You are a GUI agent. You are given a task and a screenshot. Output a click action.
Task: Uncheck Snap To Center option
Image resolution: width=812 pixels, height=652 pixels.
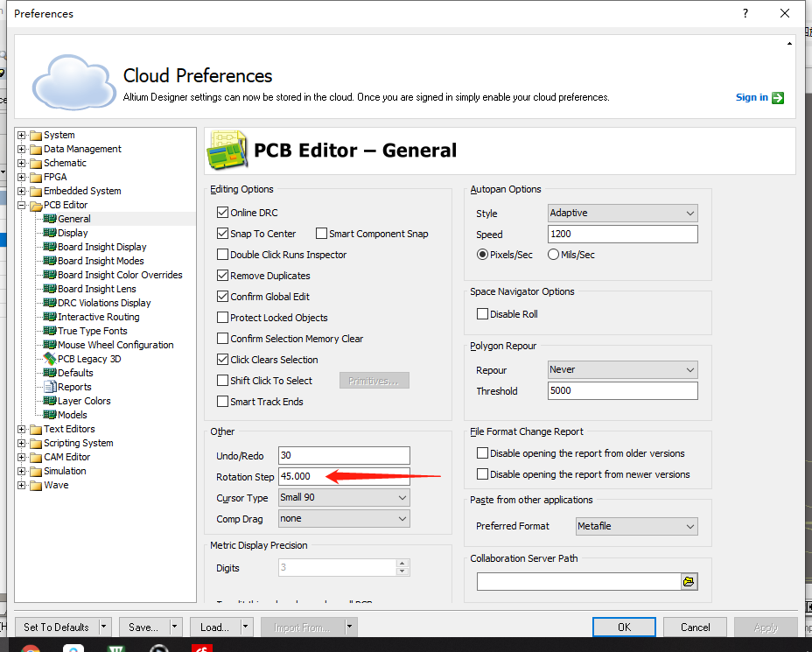tap(222, 234)
